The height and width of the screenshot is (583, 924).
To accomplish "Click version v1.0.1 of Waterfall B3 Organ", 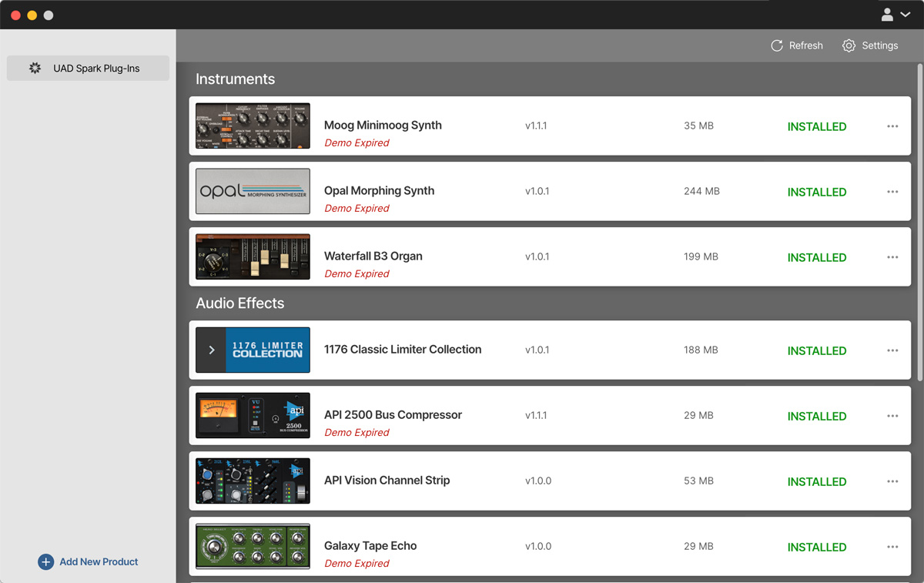I will (x=537, y=256).
